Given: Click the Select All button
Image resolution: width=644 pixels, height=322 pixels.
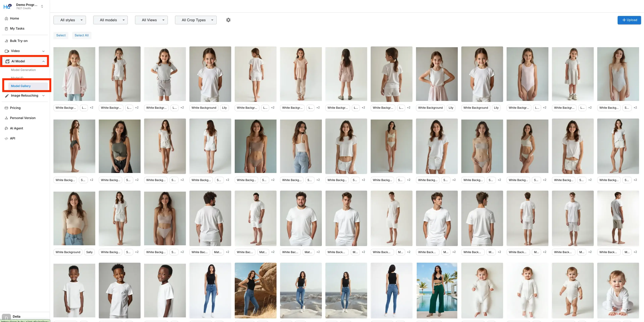Looking at the screenshot, I should click(x=82, y=35).
